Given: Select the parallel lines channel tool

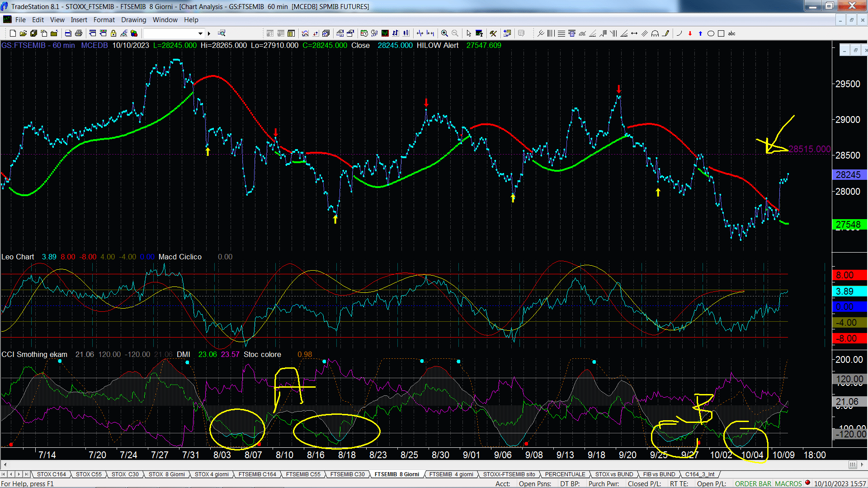Looking at the screenshot, I should [645, 33].
